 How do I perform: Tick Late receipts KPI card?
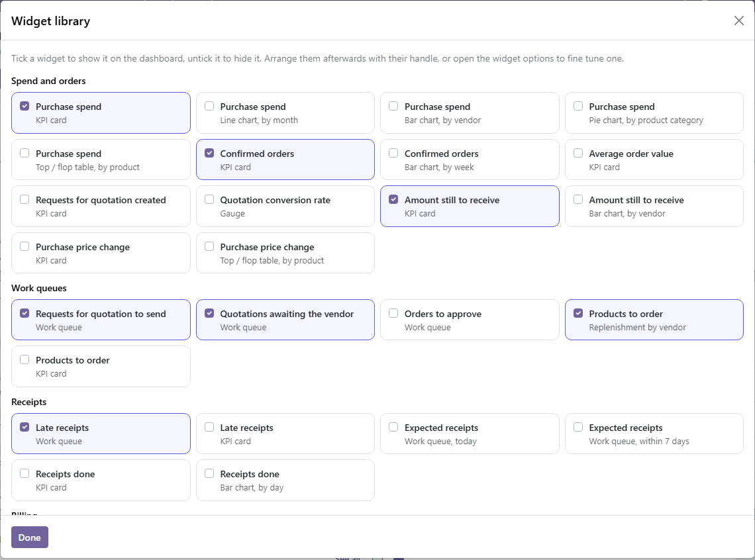[x=209, y=427]
